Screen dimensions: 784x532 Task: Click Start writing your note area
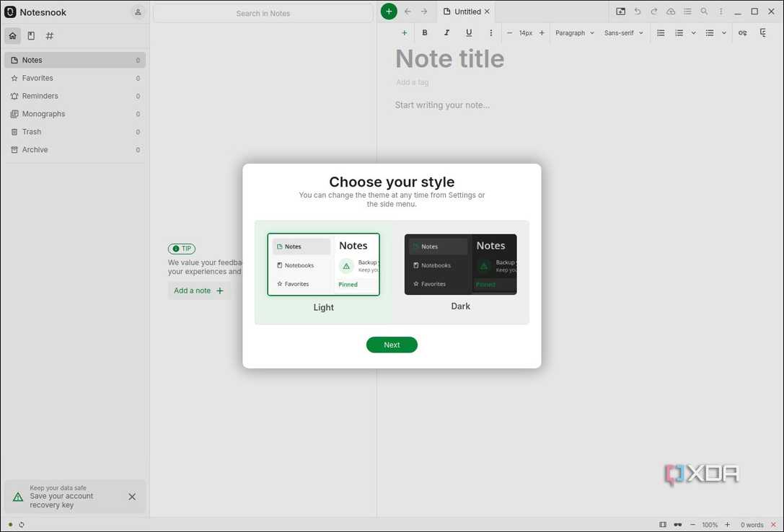pos(442,105)
